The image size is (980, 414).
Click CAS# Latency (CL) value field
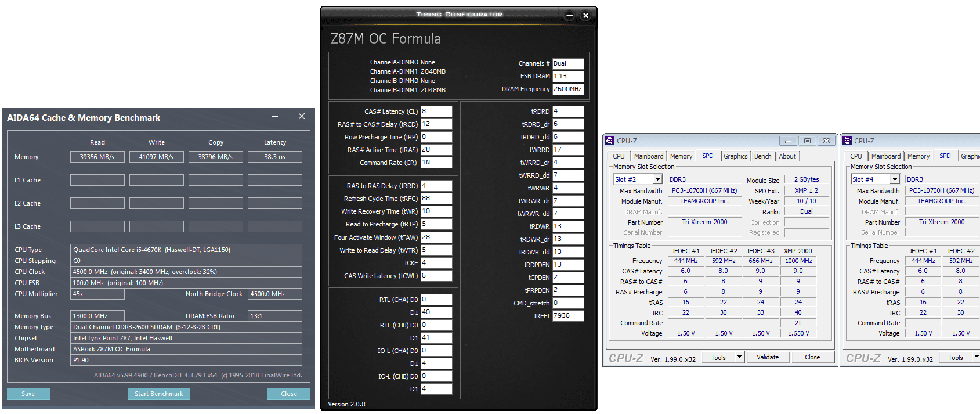click(436, 111)
